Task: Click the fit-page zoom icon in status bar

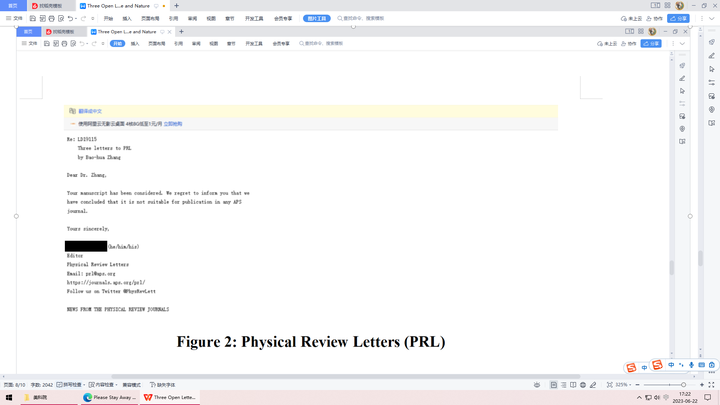Action: tap(609, 385)
